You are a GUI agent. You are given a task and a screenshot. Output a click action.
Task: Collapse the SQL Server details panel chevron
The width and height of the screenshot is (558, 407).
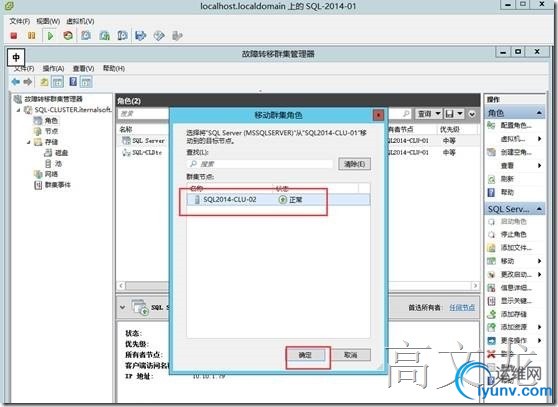pos(123,307)
